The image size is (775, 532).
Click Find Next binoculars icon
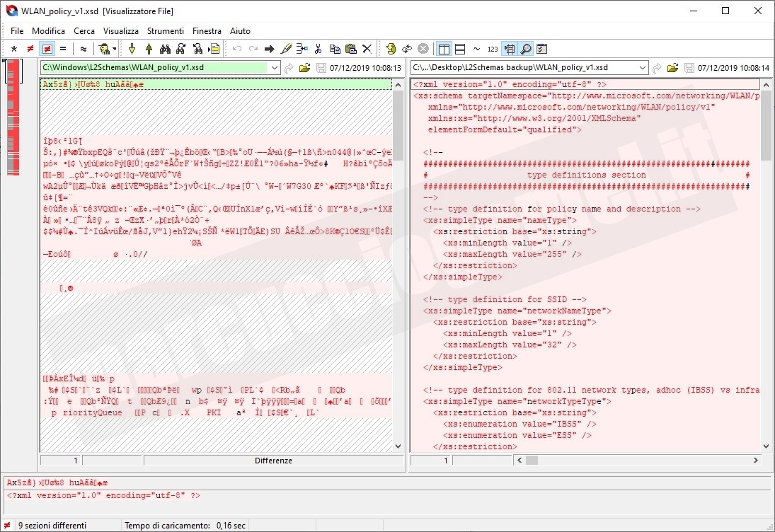[181, 49]
